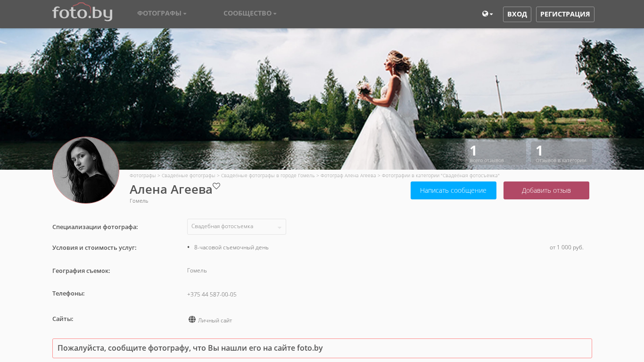Add Алена Агеева to favorites heart
The width and height of the screenshot is (644, 362).
point(216,186)
